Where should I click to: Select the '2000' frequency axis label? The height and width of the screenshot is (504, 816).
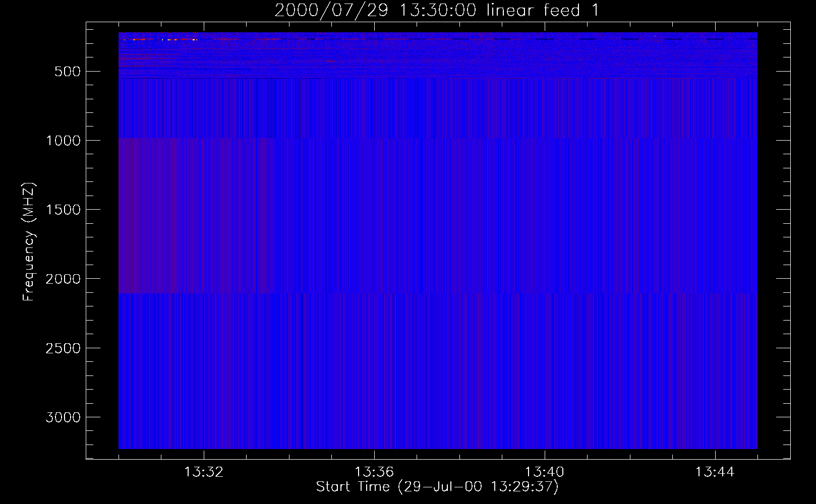63,279
